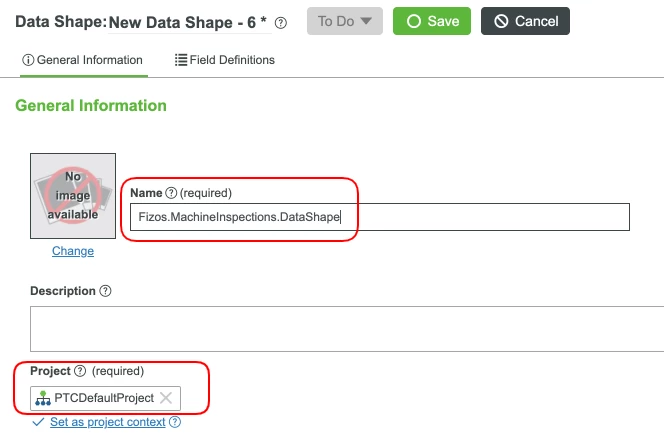Save the new data shape
The width and height of the screenshot is (664, 443).
click(431, 21)
